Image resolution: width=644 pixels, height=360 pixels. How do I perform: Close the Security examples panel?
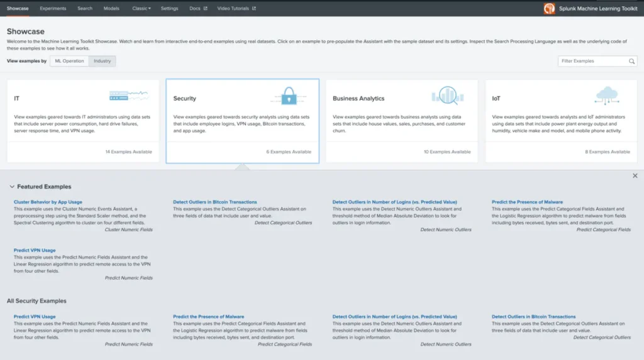pos(635,176)
